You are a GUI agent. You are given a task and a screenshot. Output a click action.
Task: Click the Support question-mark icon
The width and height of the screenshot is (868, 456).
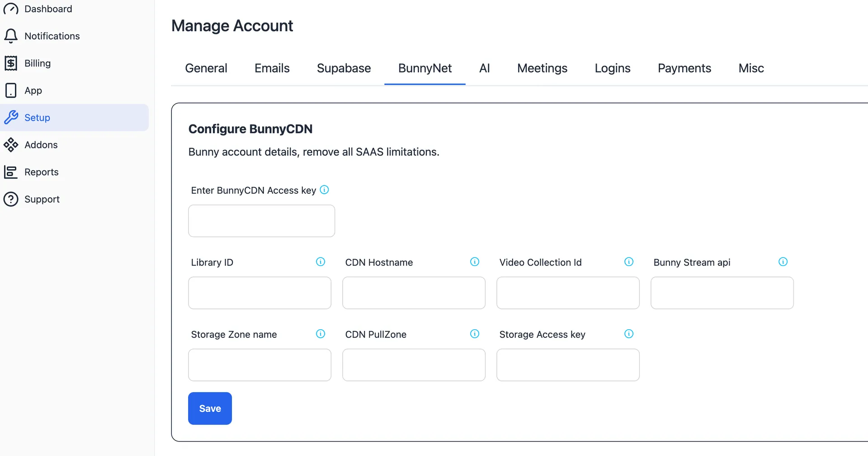(11, 199)
